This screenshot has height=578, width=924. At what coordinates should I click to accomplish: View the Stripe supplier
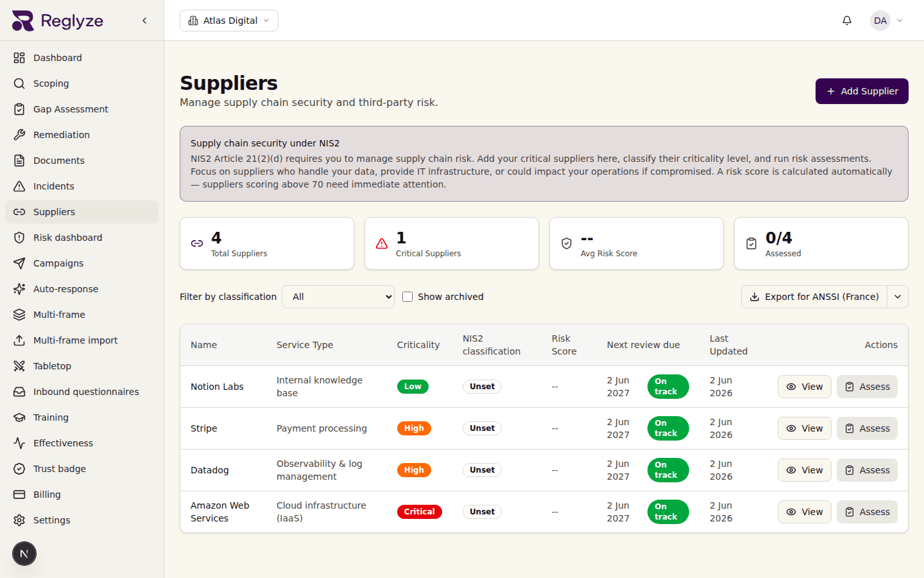pyautogui.click(x=805, y=428)
